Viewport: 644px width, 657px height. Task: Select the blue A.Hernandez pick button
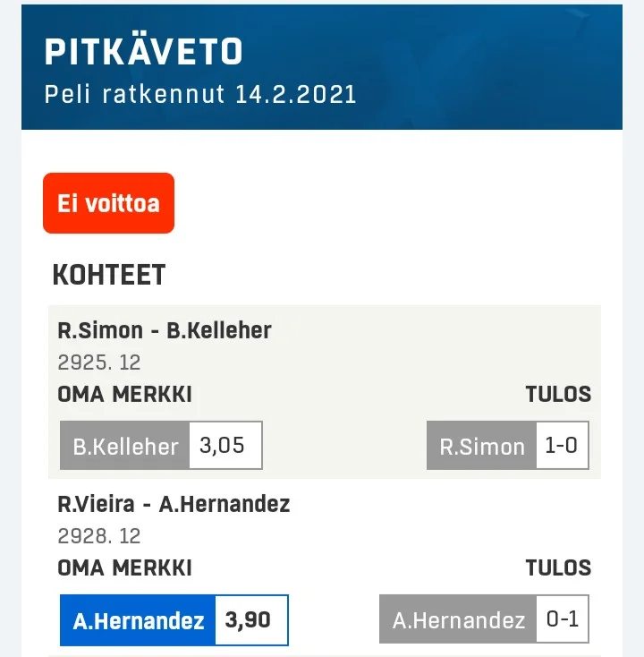(138, 619)
